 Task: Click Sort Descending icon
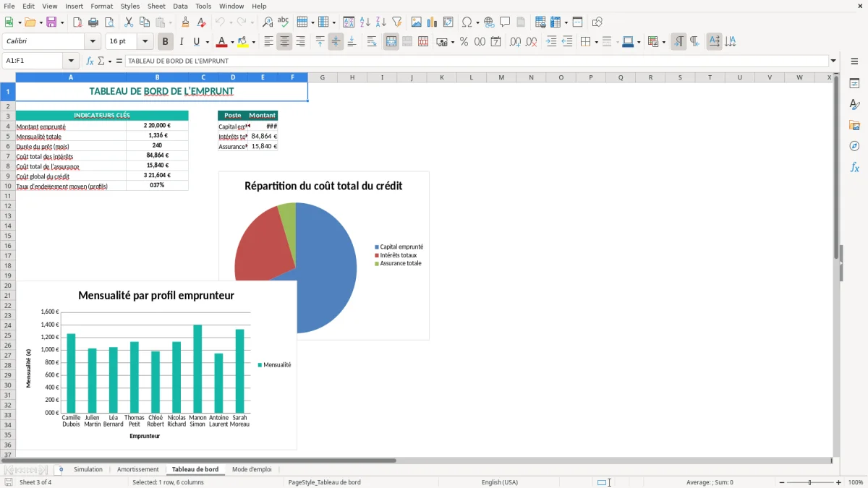click(381, 22)
